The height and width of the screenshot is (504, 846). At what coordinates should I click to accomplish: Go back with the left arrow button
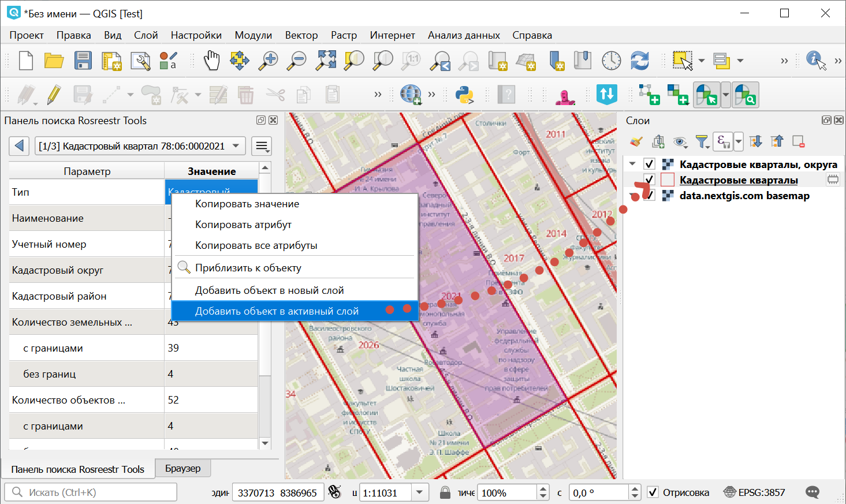[x=19, y=146]
